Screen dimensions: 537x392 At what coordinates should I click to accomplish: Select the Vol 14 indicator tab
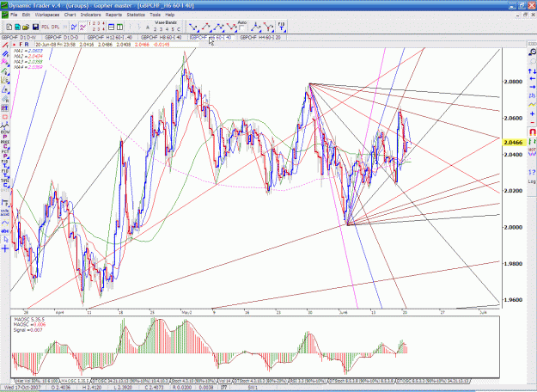(224, 381)
